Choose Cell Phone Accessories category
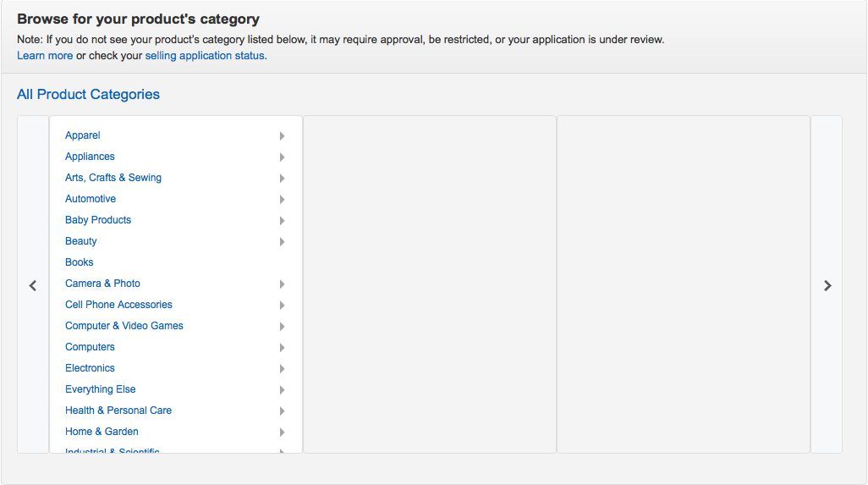 click(118, 305)
